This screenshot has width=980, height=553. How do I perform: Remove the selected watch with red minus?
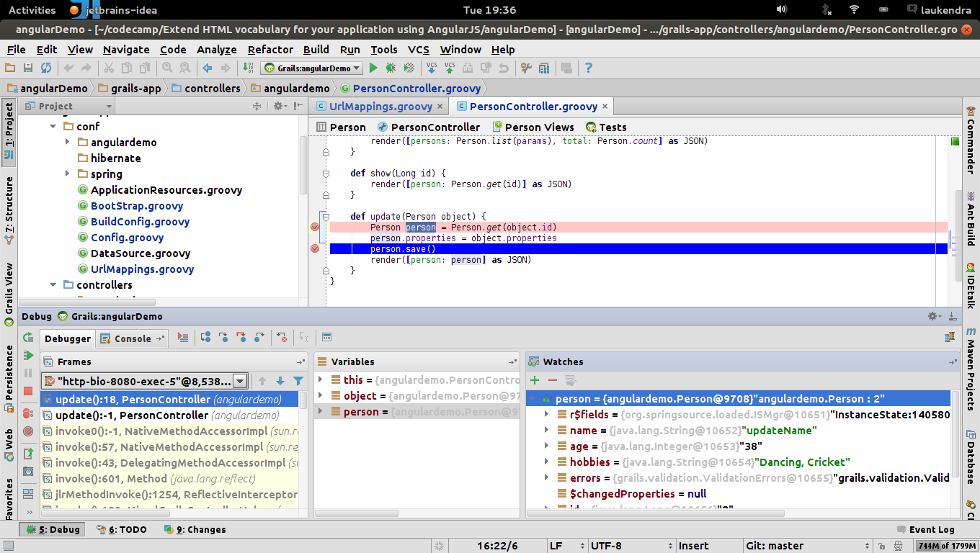pyautogui.click(x=553, y=380)
